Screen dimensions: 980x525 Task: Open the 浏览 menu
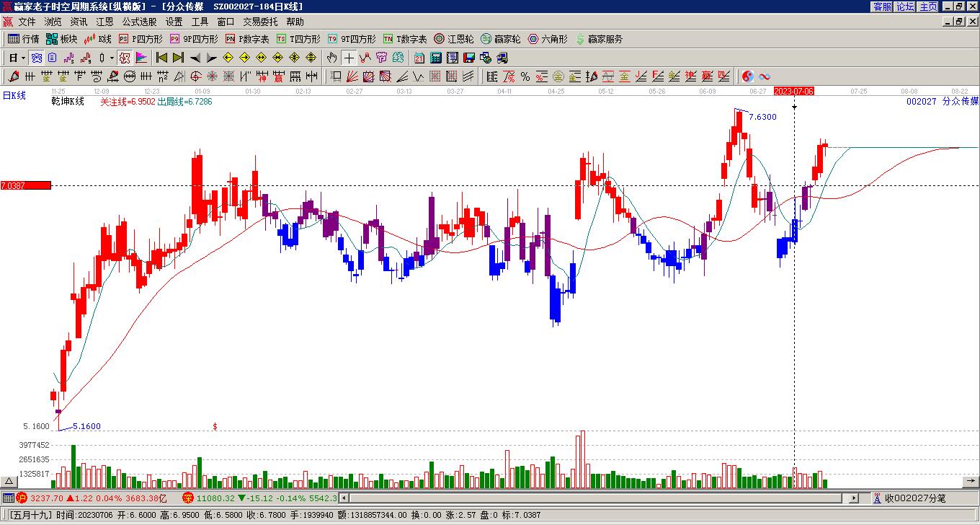coord(53,22)
